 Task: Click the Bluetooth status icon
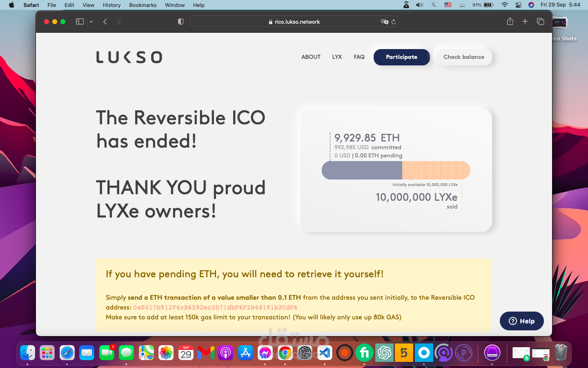[434, 5]
